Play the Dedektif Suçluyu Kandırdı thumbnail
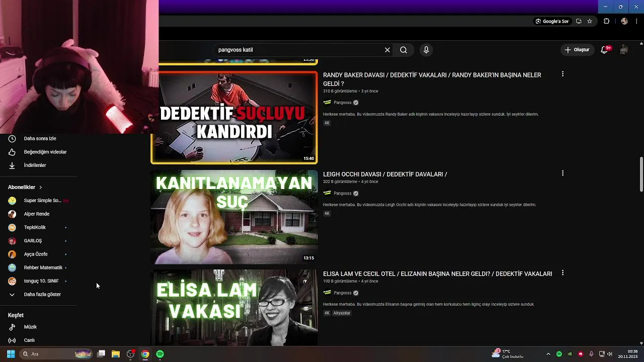This screenshot has height=362, width=644. pyautogui.click(x=234, y=118)
